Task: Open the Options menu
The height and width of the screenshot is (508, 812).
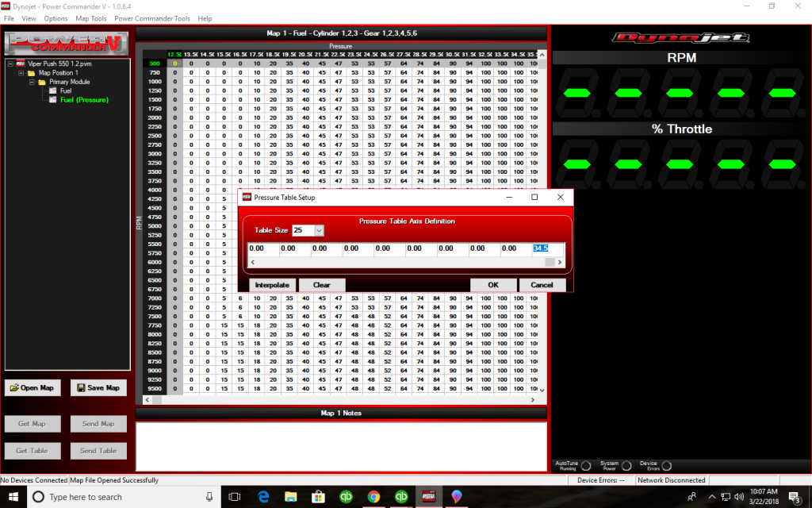Action: point(56,18)
